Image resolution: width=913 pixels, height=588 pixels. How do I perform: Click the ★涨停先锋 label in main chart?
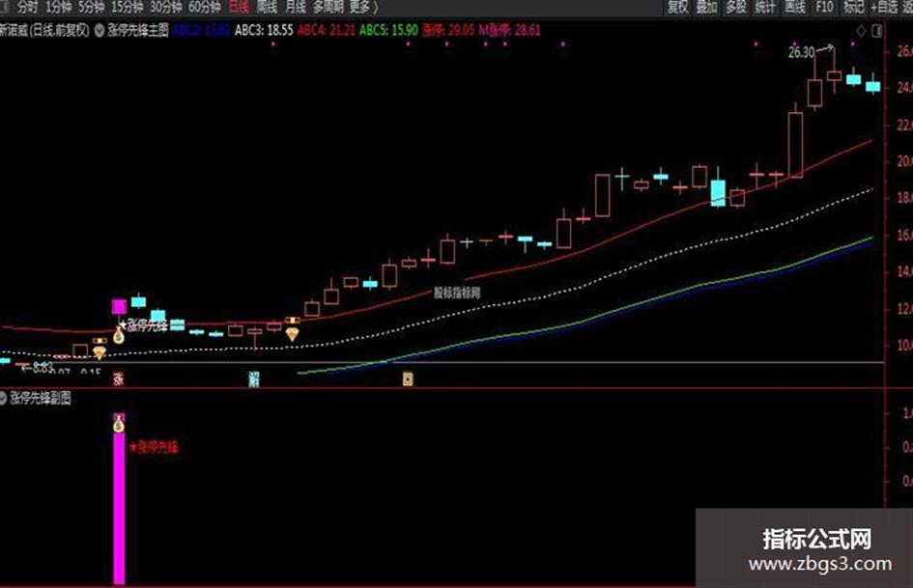point(144,324)
